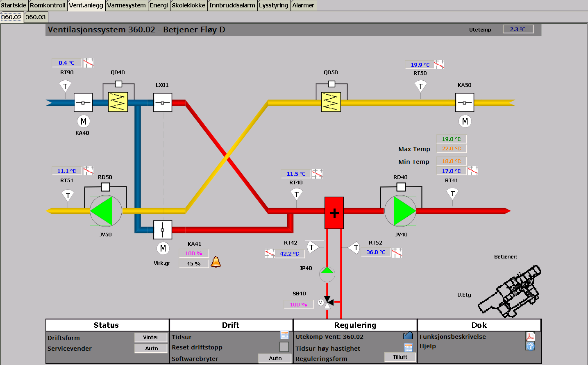Open the Utekomp Vent curve icon

point(408,336)
